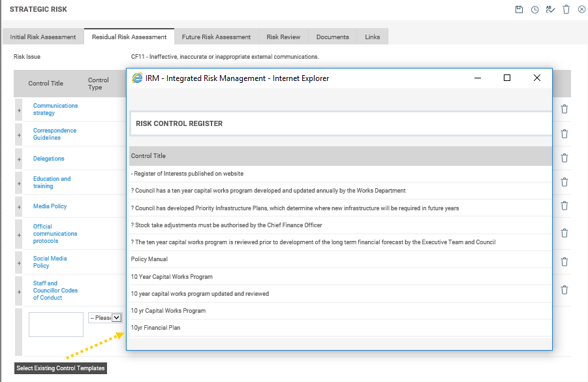Expand the Delegations control row

tap(19, 159)
